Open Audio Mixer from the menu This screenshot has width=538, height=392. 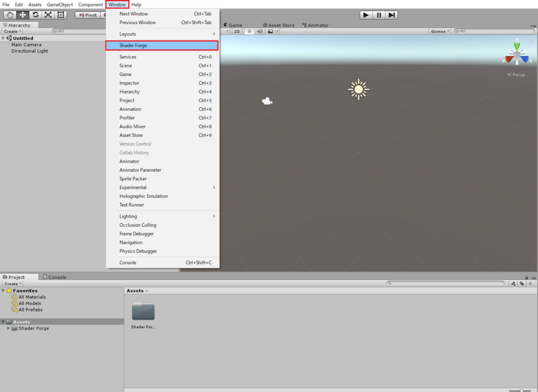(x=162, y=126)
